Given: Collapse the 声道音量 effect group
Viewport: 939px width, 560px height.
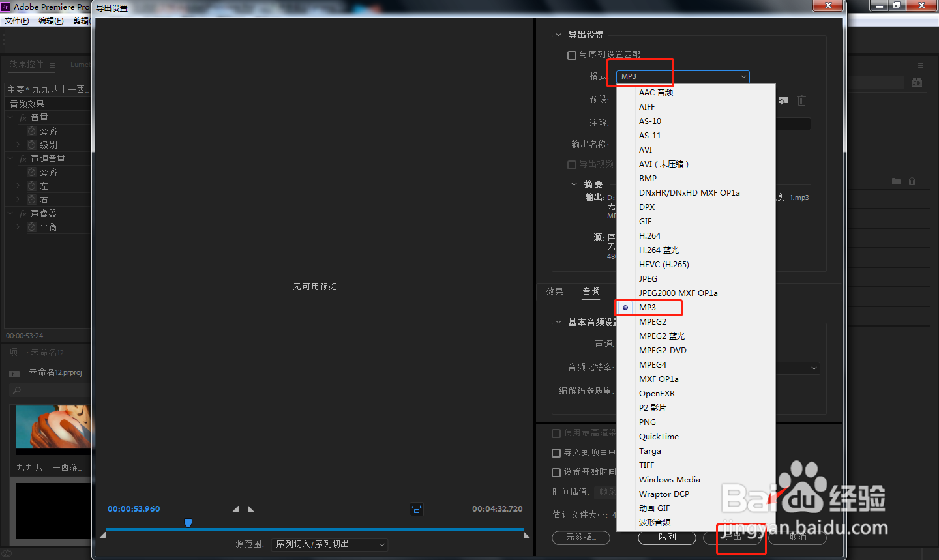Looking at the screenshot, I should click(x=10, y=159).
